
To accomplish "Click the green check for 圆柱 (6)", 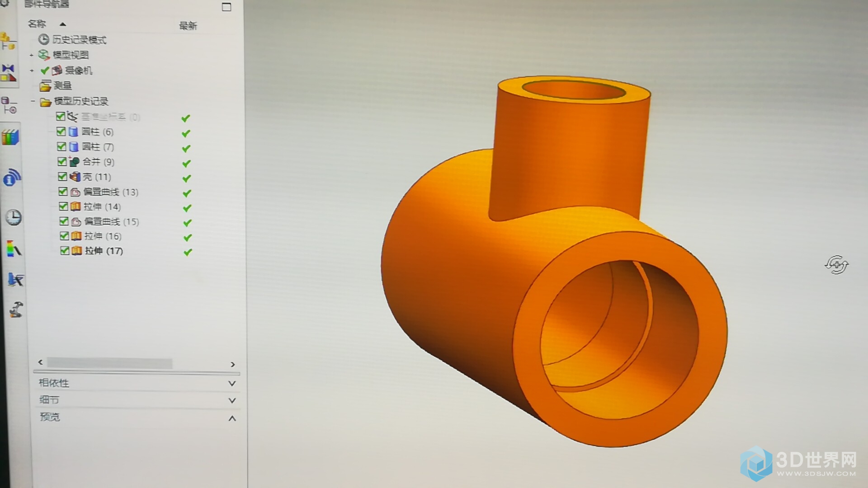I will (x=186, y=133).
